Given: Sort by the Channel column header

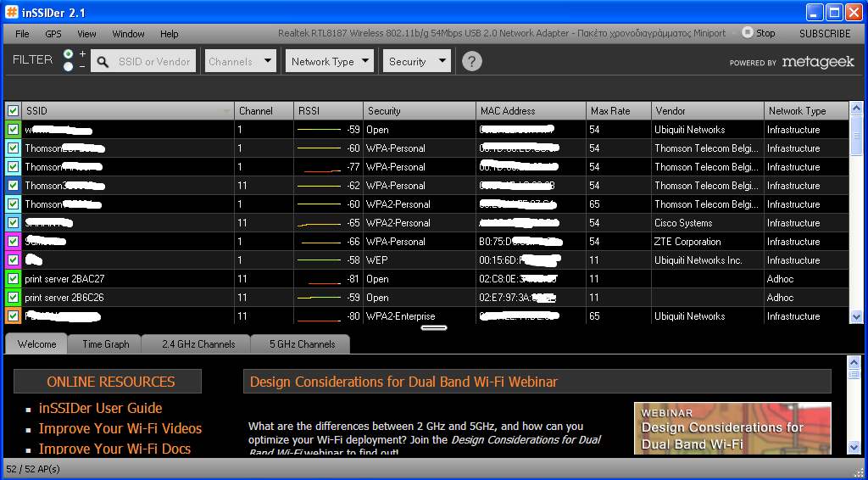Looking at the screenshot, I should (264, 111).
